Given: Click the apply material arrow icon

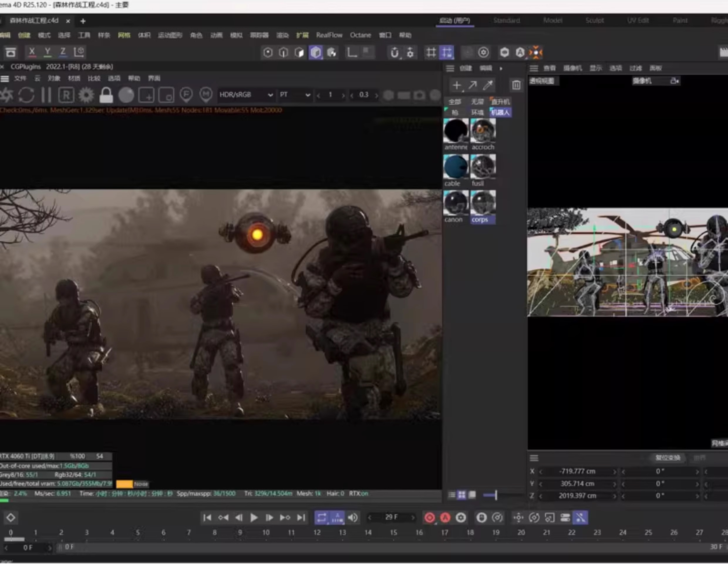Looking at the screenshot, I should pyautogui.click(x=472, y=85).
